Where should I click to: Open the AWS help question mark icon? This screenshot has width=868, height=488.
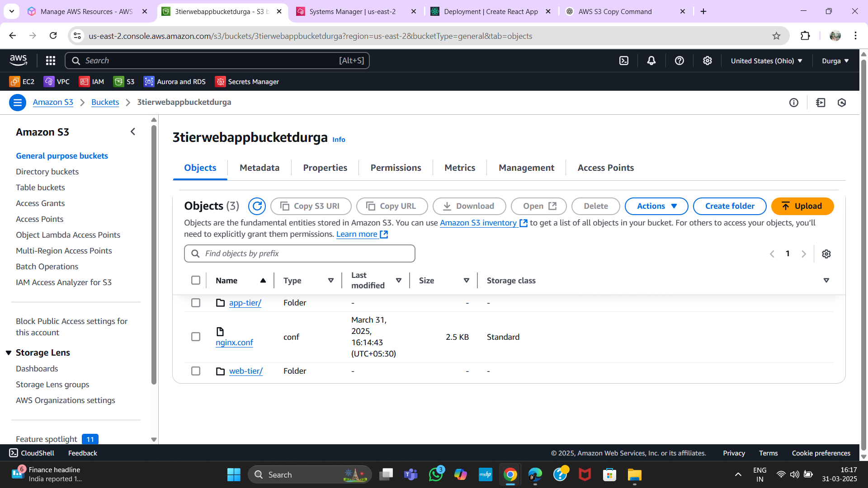[x=679, y=61]
